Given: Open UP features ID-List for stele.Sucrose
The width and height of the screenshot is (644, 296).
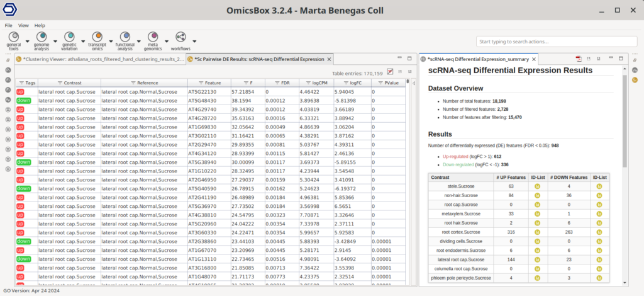Looking at the screenshot, I should [x=537, y=186].
